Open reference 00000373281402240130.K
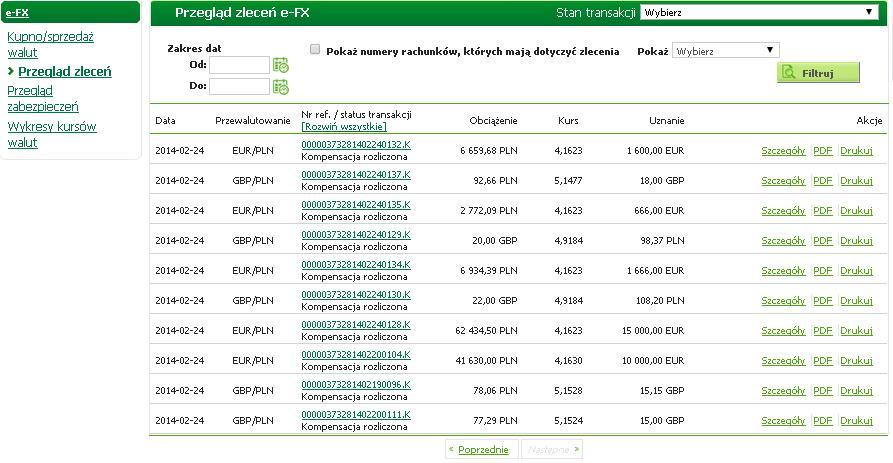Image resolution: width=893 pixels, height=463 pixels. click(356, 294)
